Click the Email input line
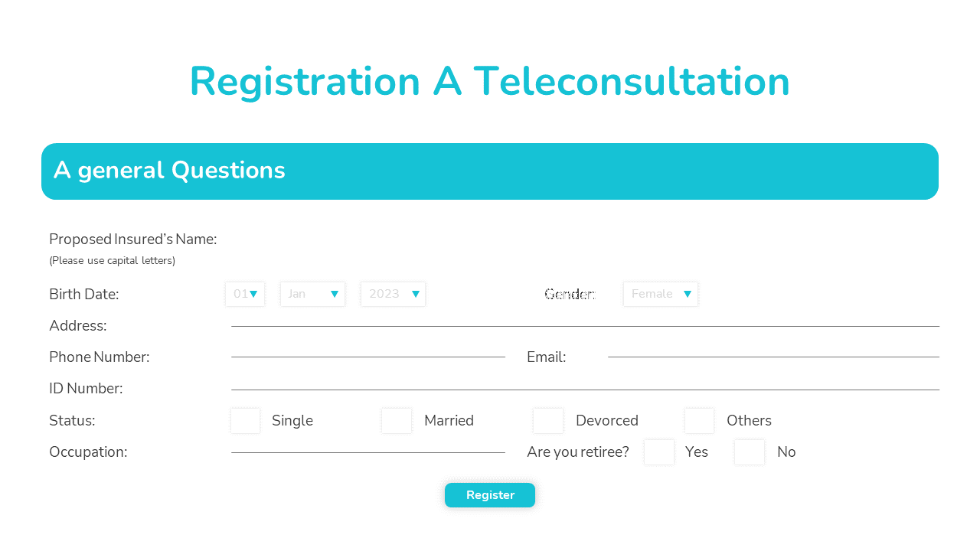This screenshot has width=980, height=551. (x=773, y=357)
